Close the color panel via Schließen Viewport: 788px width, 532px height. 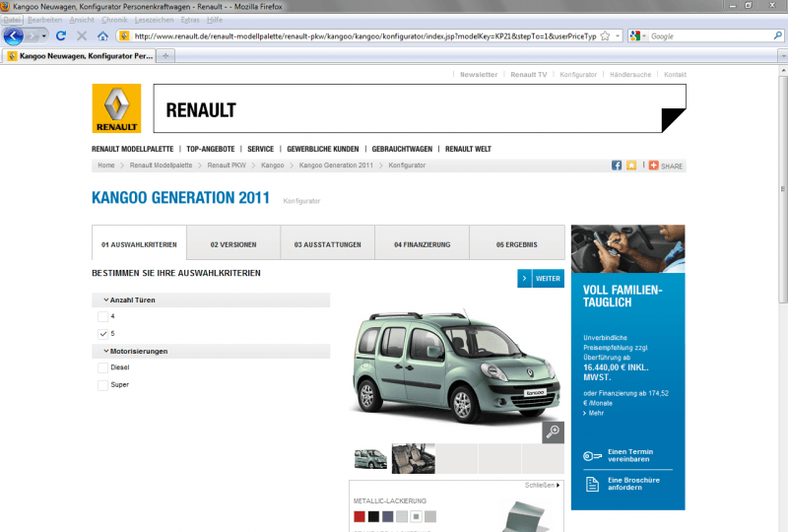pos(543,486)
